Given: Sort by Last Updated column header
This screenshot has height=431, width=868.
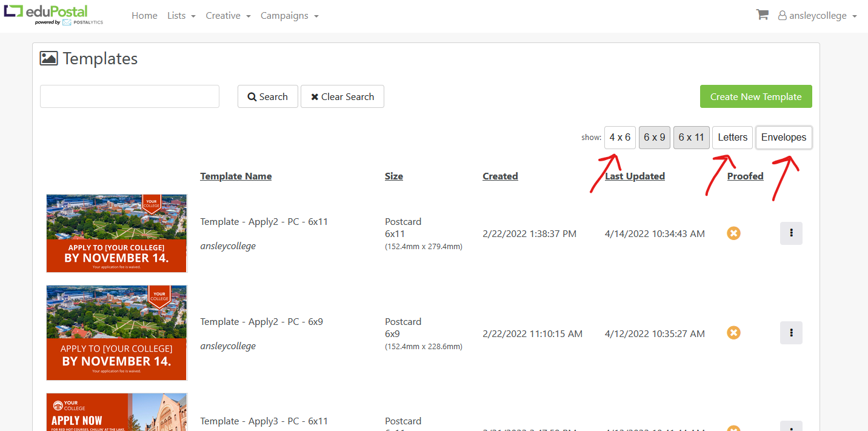Looking at the screenshot, I should [x=635, y=176].
